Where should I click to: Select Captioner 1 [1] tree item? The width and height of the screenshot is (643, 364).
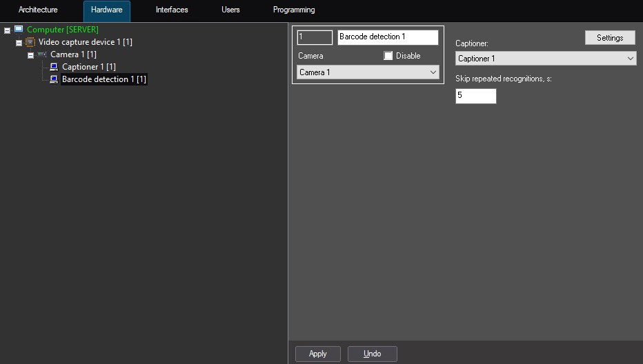tap(88, 67)
